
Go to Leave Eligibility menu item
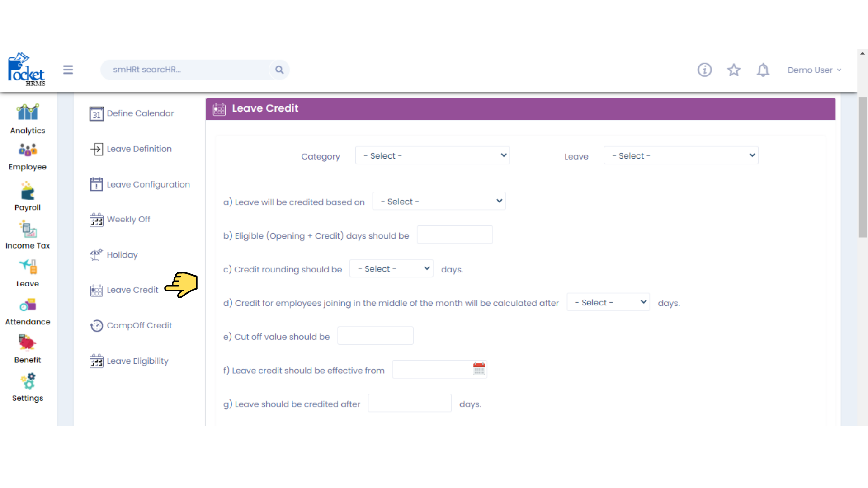[x=137, y=361]
